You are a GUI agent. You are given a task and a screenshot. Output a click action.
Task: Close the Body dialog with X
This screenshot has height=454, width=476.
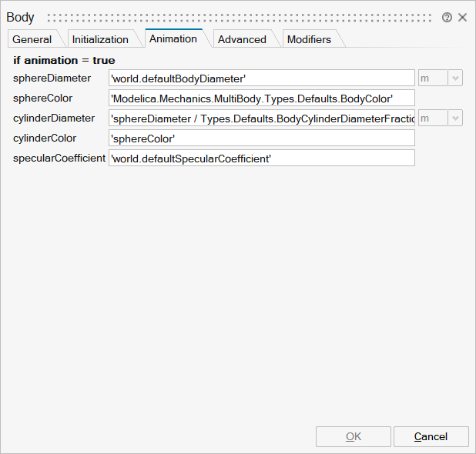462,17
